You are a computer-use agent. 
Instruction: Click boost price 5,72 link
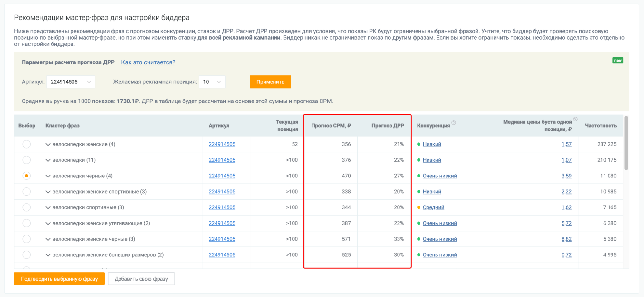[x=566, y=223]
